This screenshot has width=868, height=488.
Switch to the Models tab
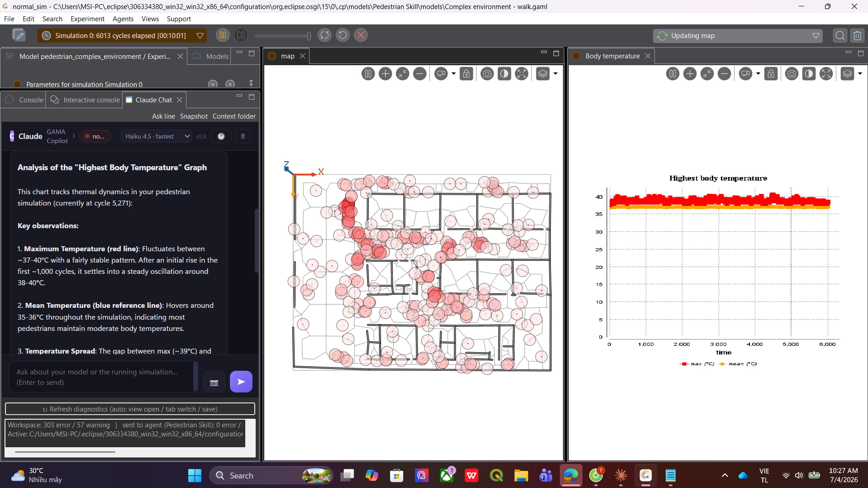tap(211, 56)
